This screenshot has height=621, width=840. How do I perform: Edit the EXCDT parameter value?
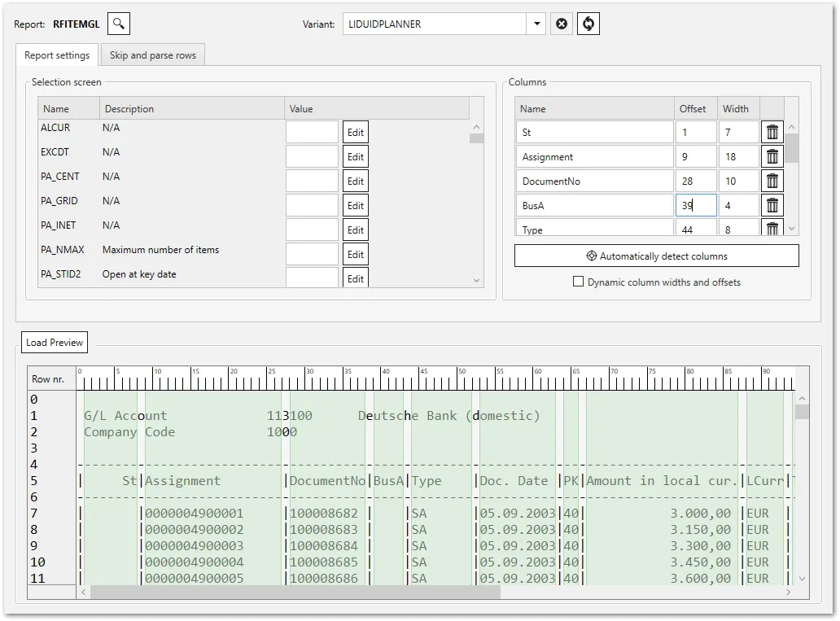pos(355,156)
